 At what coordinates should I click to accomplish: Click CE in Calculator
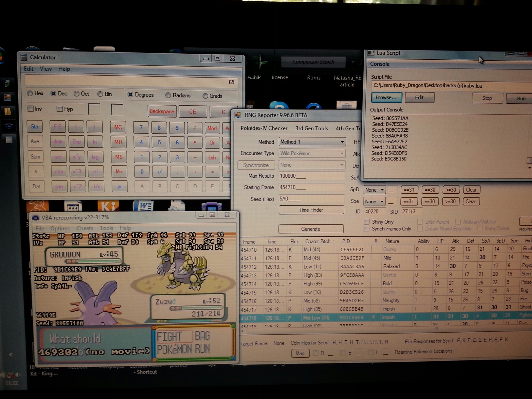[193, 111]
